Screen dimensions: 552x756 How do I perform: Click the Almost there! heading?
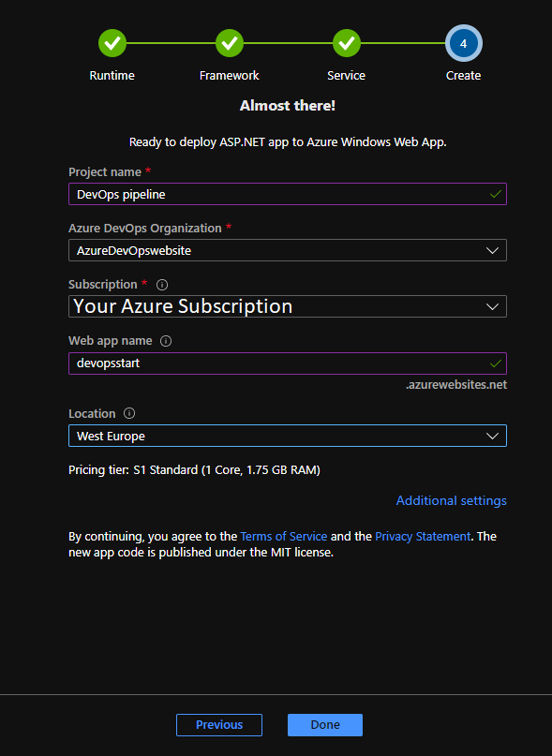288,106
